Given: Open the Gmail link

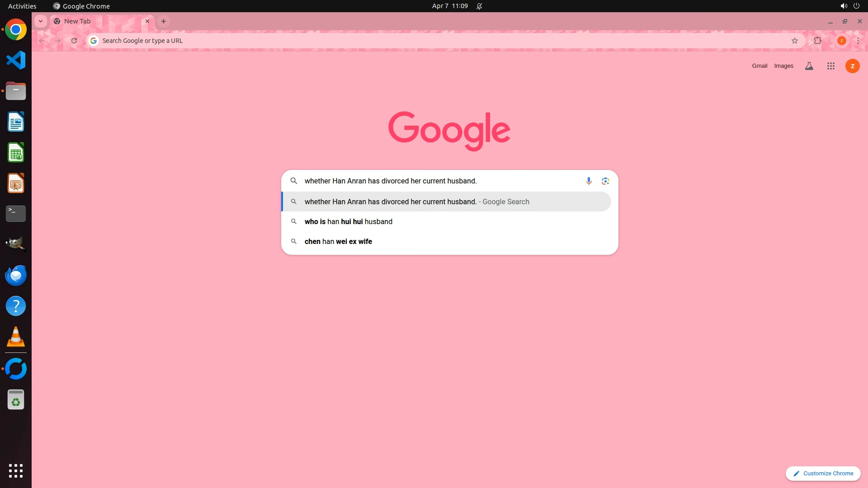Looking at the screenshot, I should [x=759, y=66].
